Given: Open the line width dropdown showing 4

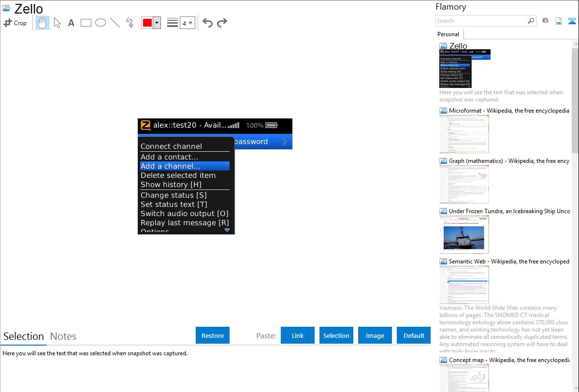Looking at the screenshot, I should pos(188,23).
